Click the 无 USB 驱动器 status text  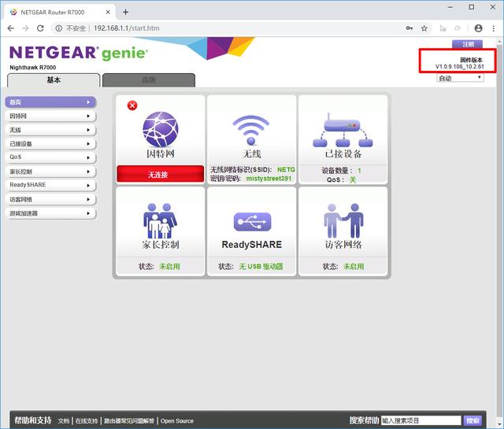click(261, 266)
